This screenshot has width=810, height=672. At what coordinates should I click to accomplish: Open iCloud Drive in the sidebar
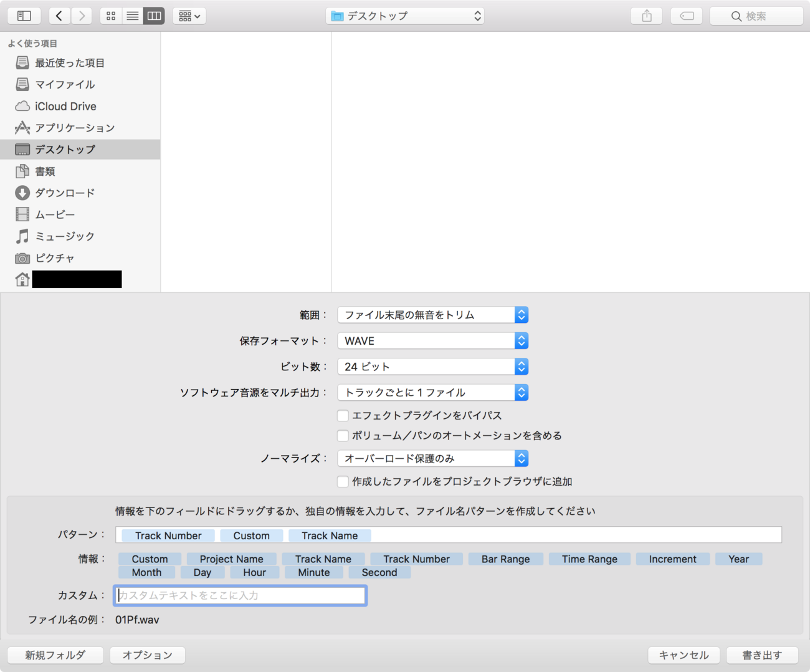click(65, 106)
